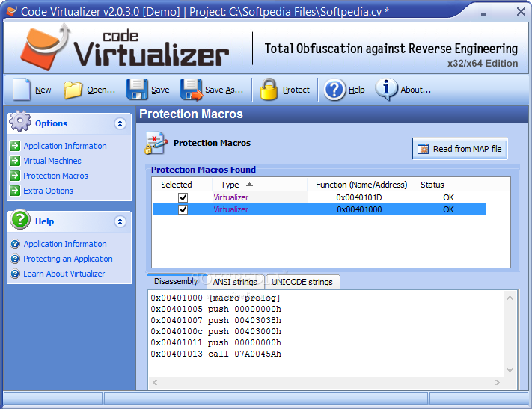This screenshot has width=532, height=409.
Task: Click OK status of 0x0040101D row
Action: [x=448, y=197]
